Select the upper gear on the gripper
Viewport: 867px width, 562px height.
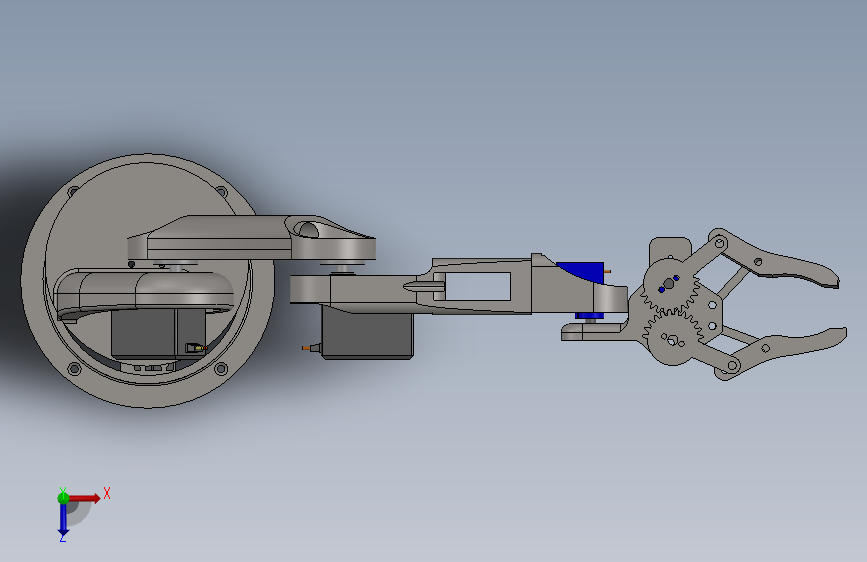pos(670,288)
